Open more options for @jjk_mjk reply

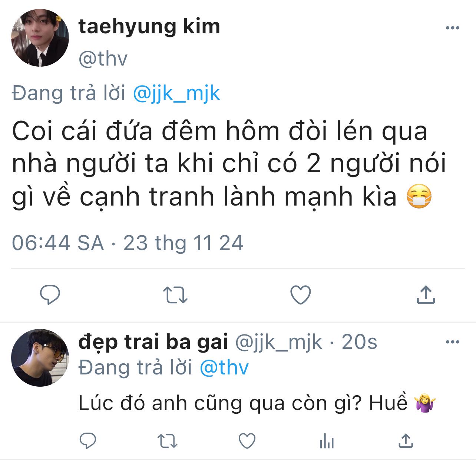pos(452,342)
